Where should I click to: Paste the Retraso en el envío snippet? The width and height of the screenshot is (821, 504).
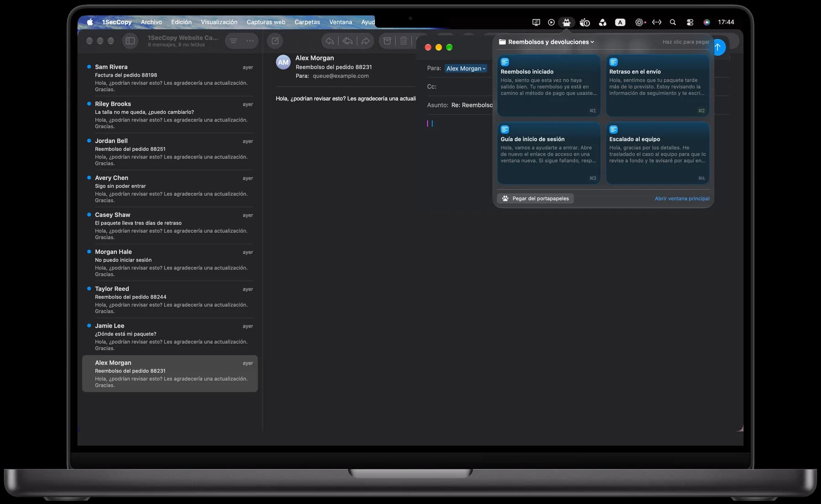657,86
